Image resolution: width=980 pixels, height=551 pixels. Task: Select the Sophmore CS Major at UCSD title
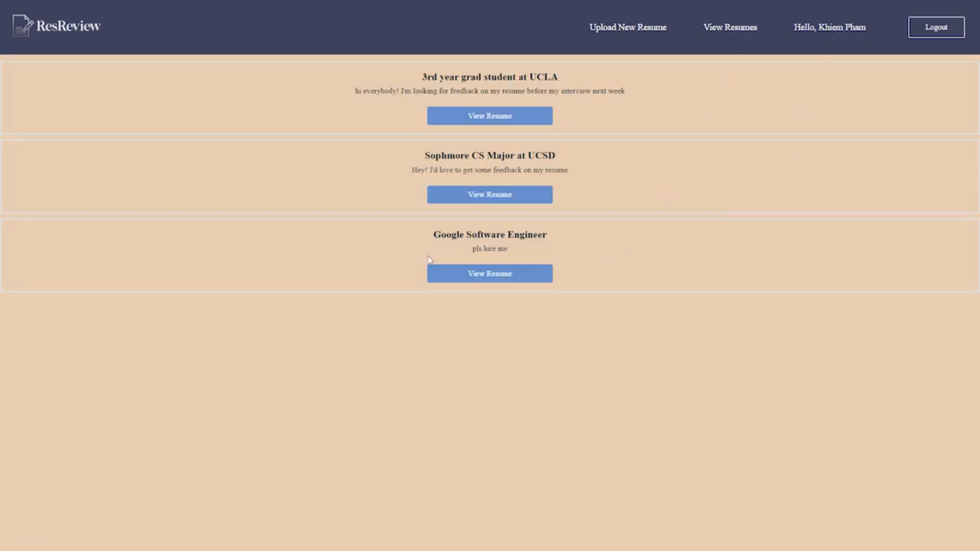pos(489,156)
